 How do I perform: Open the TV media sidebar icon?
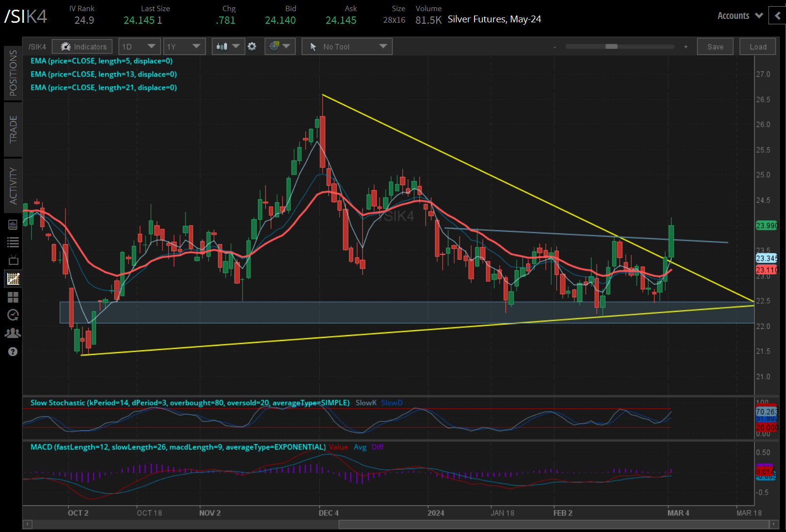tap(13, 260)
